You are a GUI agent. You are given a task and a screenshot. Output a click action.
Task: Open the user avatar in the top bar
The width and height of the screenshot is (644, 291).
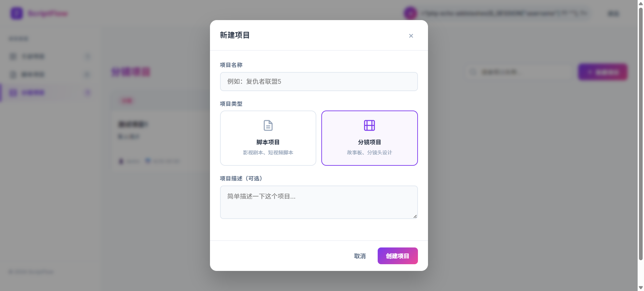tap(410, 13)
